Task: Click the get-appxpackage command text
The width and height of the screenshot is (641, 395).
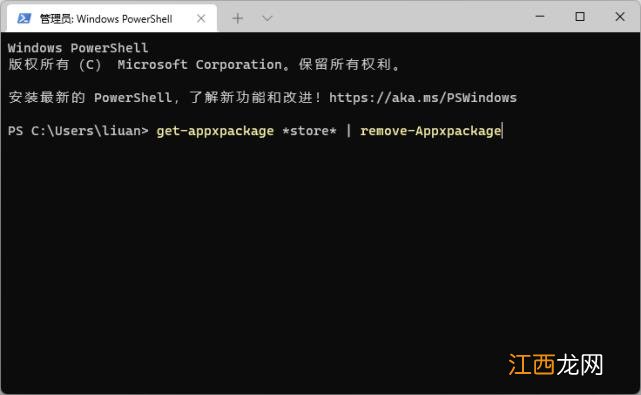Action: (215, 131)
